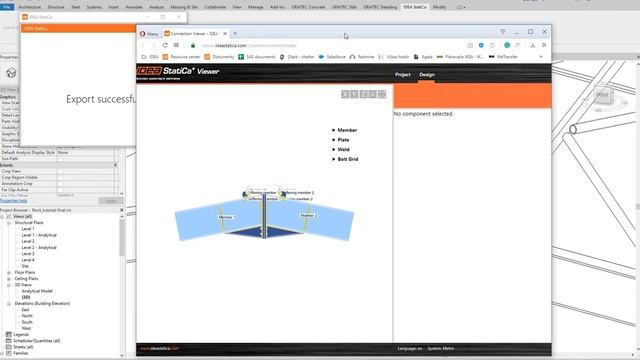Viewport: 640px width, 360px height.
Task: Expand the Member legend group
Action: pyautogui.click(x=333, y=130)
